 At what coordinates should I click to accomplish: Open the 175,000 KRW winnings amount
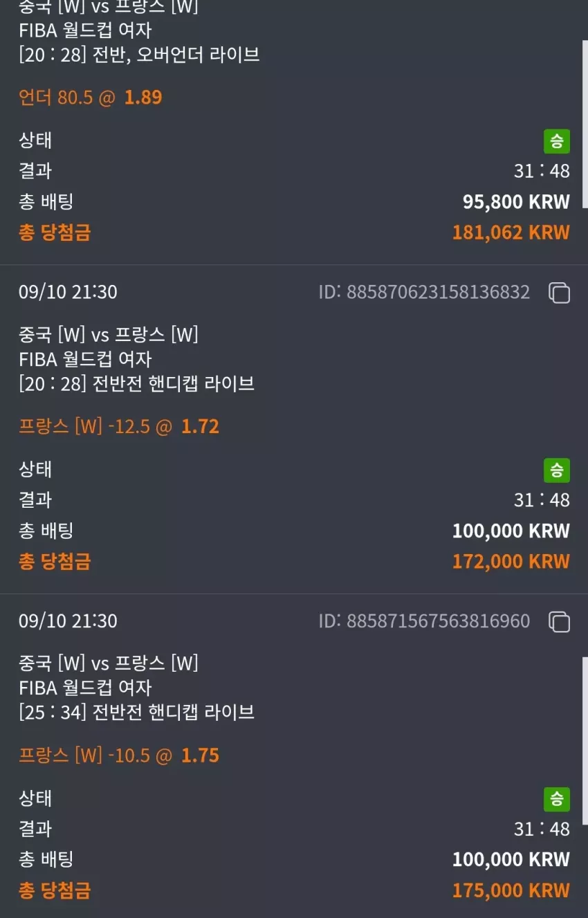click(x=511, y=890)
